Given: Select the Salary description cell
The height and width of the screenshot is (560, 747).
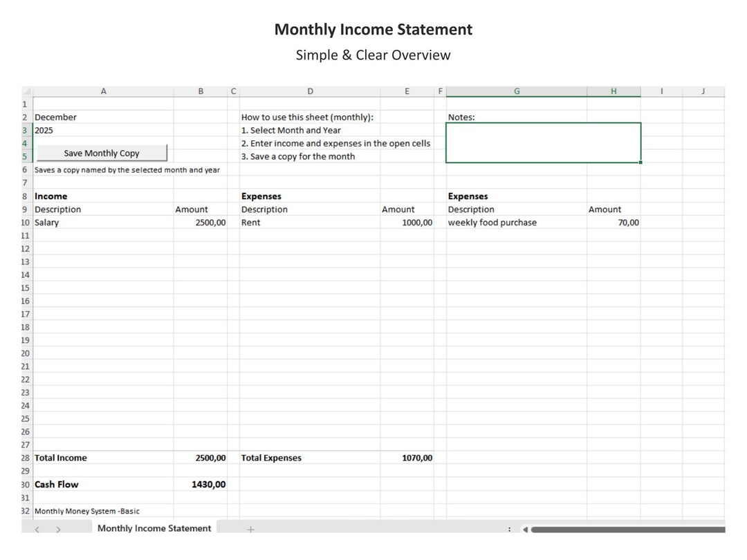Looking at the screenshot, I should 103,223.
